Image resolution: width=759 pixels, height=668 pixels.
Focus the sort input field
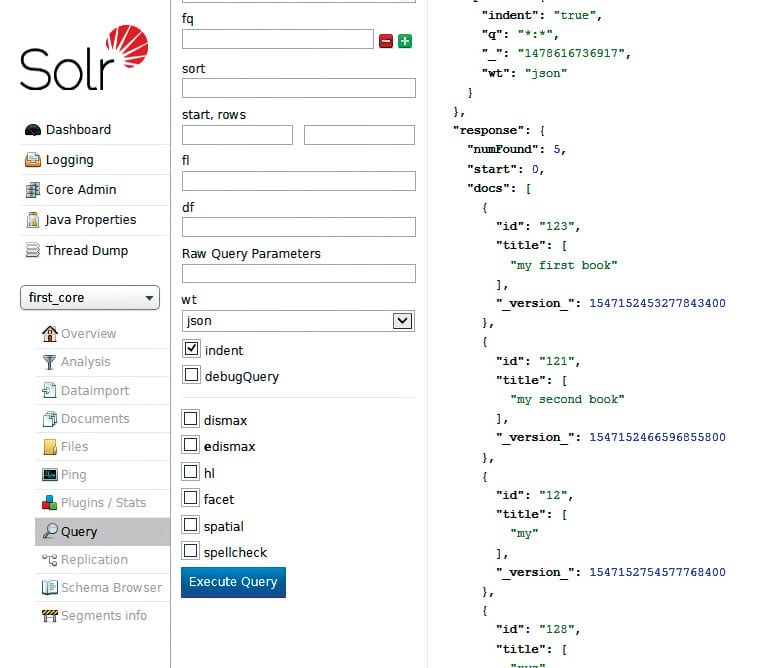(x=298, y=88)
